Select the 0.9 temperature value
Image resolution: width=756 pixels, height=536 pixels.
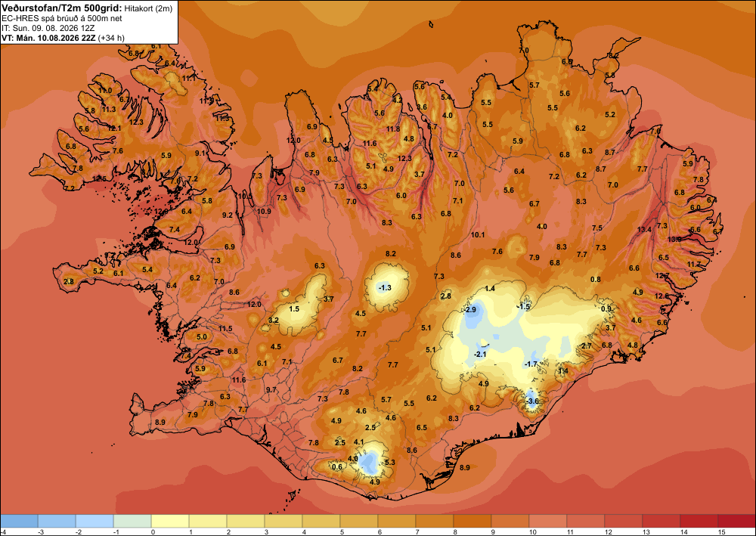point(606,309)
